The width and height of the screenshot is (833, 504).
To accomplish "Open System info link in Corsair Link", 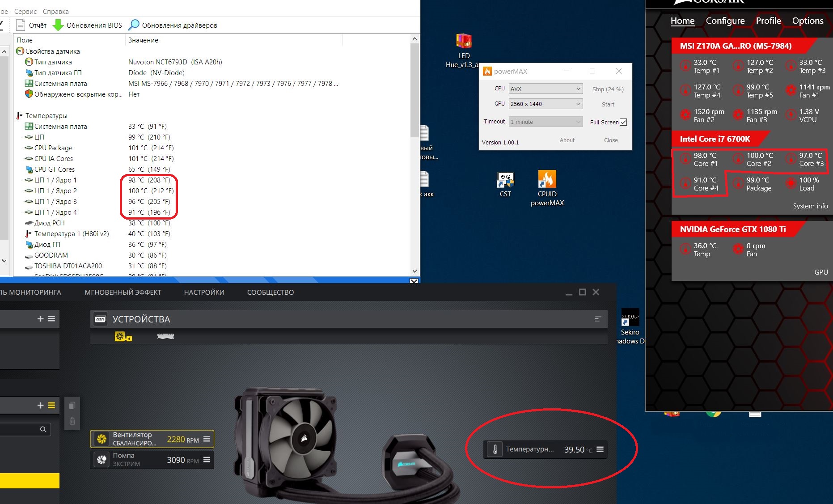I will (810, 206).
